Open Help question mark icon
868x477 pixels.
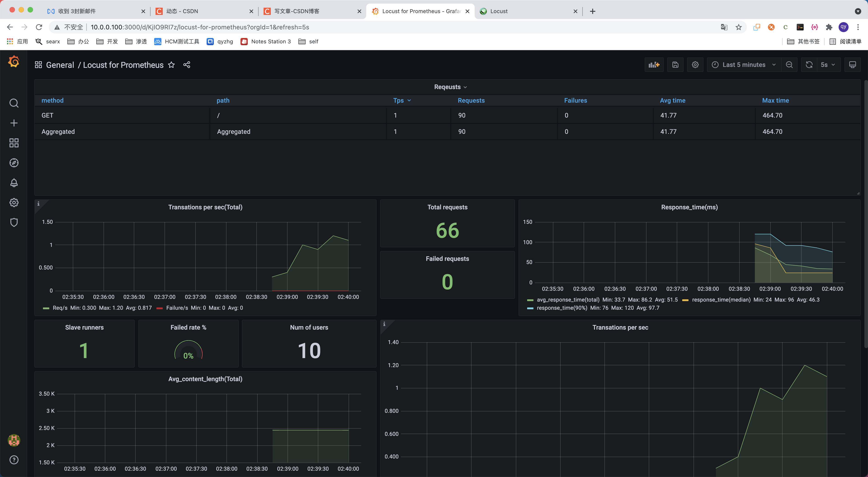coord(14,460)
